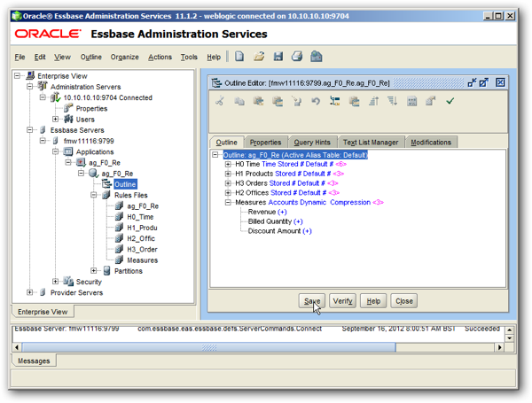Click the Copy icon in Outline Editor toolbar

[239, 101]
